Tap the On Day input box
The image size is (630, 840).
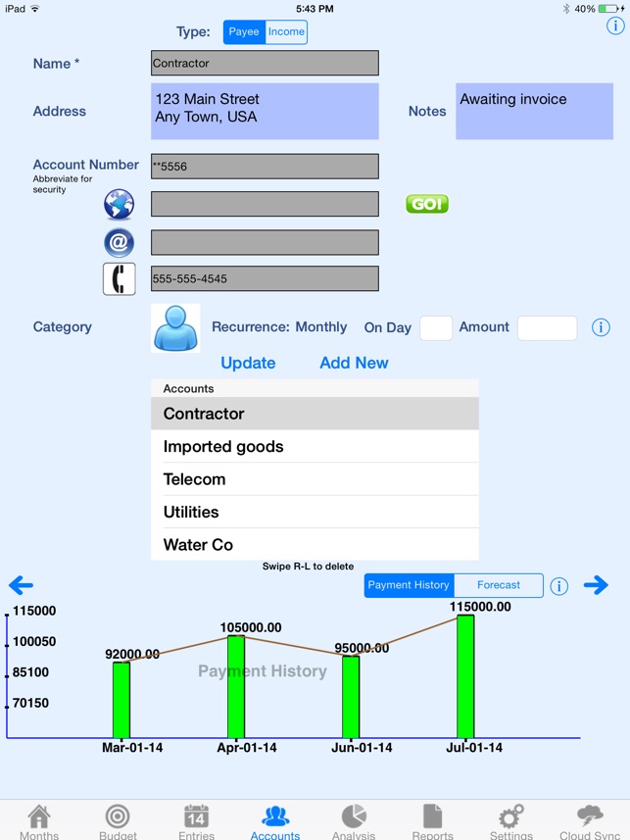[436, 327]
